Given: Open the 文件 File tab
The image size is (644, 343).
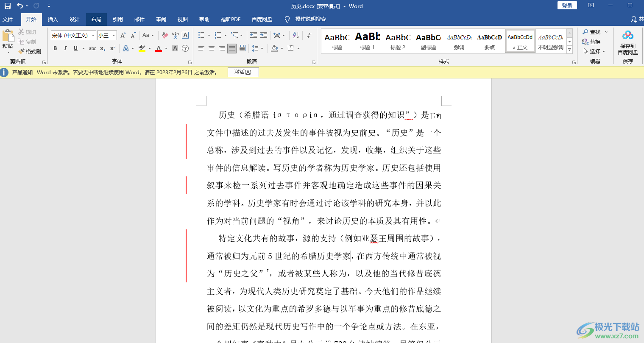Looking at the screenshot, I should (x=8, y=19).
